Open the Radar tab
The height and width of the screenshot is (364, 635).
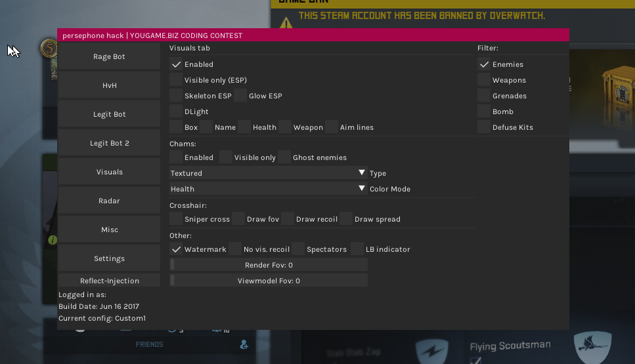(110, 201)
